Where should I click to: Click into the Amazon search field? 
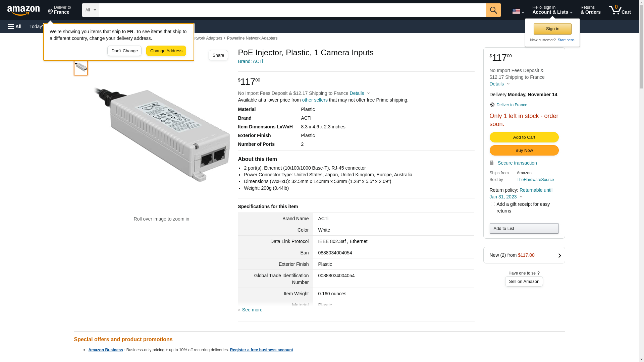pyautogui.click(x=292, y=10)
